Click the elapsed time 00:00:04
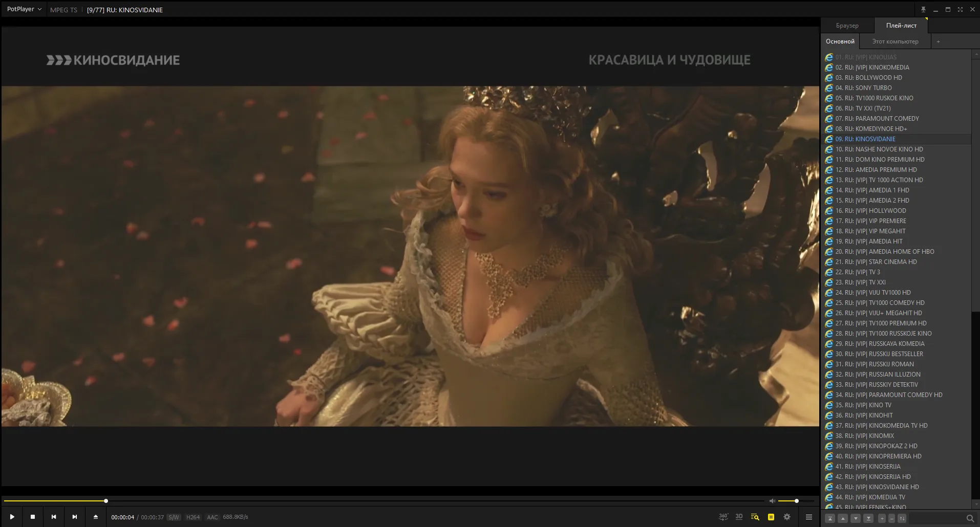The width and height of the screenshot is (980, 527). [122, 517]
